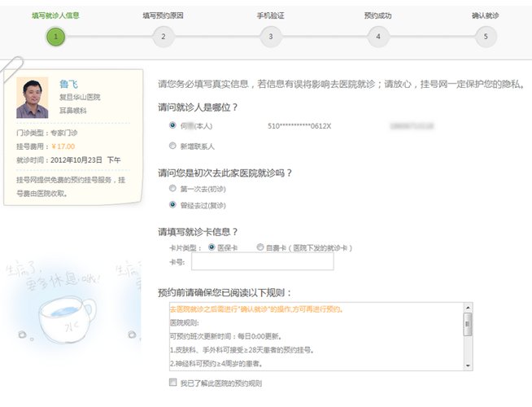Click the orange 确认就诊 rule notice line
Image resolution: width=532 pixels, height=407 pixels.
[x=257, y=309]
